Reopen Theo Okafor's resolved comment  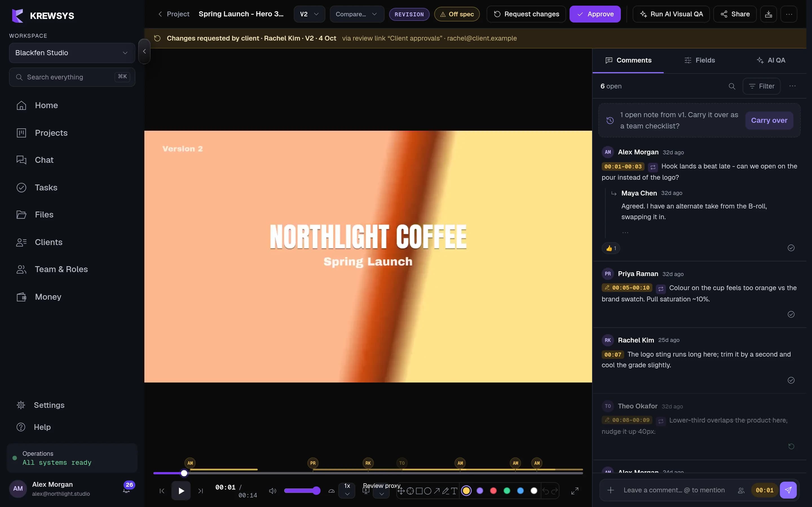pyautogui.click(x=791, y=446)
